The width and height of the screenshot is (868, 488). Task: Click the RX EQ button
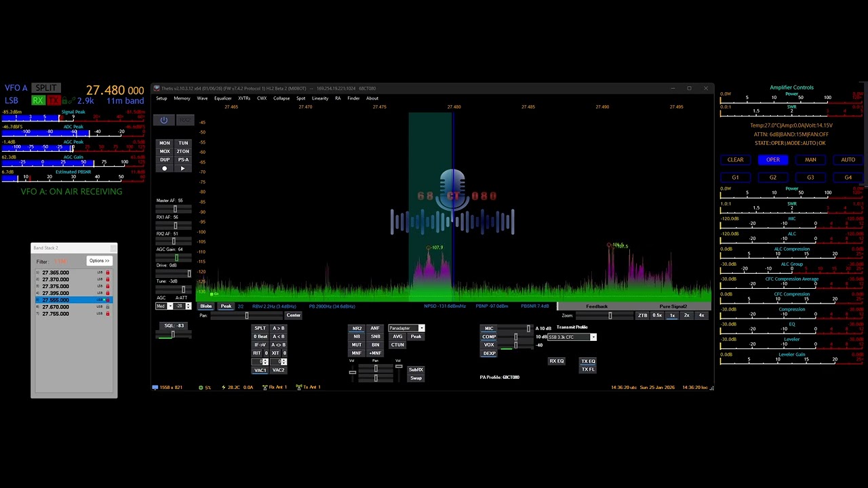(556, 361)
